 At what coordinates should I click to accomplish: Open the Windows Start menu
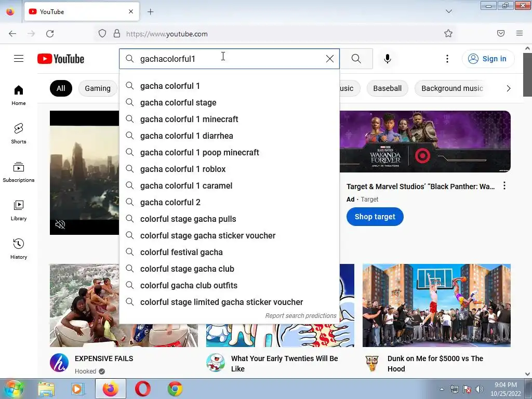click(x=13, y=389)
